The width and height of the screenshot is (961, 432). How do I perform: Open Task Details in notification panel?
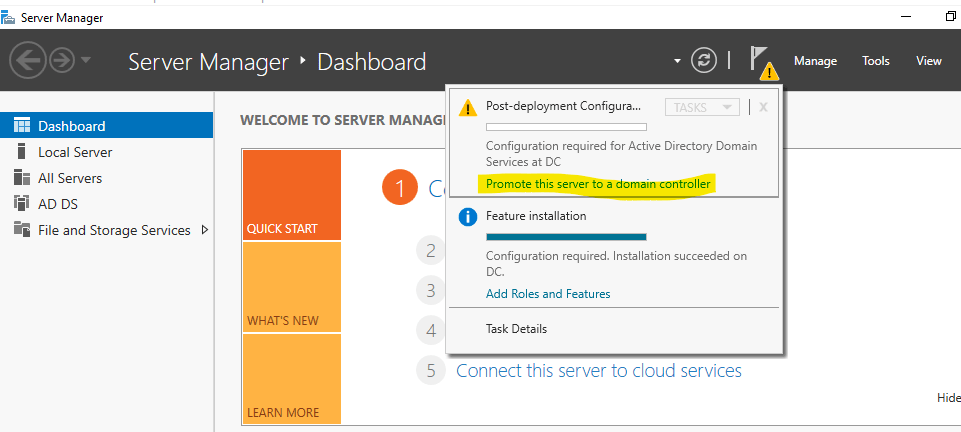pos(516,329)
